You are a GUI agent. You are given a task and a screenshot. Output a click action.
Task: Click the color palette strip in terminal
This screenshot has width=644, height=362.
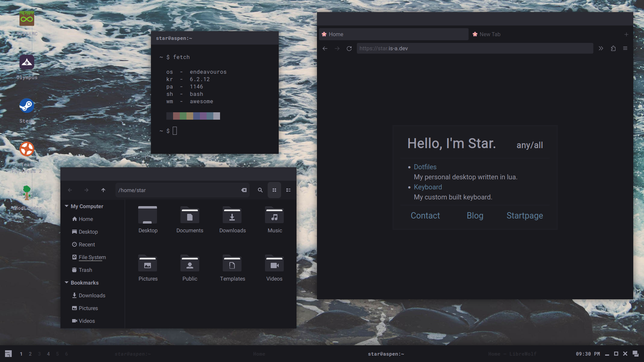[x=193, y=116]
